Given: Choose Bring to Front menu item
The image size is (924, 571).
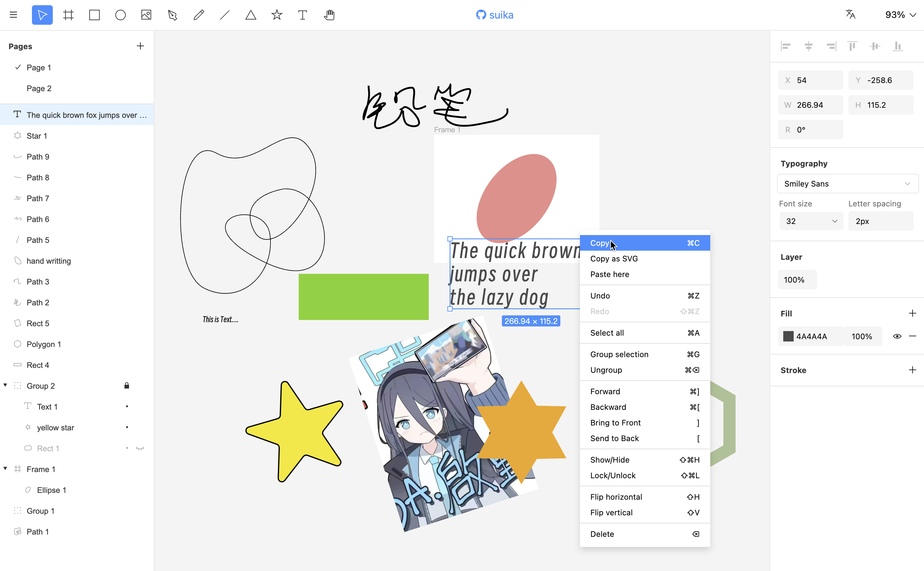Looking at the screenshot, I should pos(645,423).
